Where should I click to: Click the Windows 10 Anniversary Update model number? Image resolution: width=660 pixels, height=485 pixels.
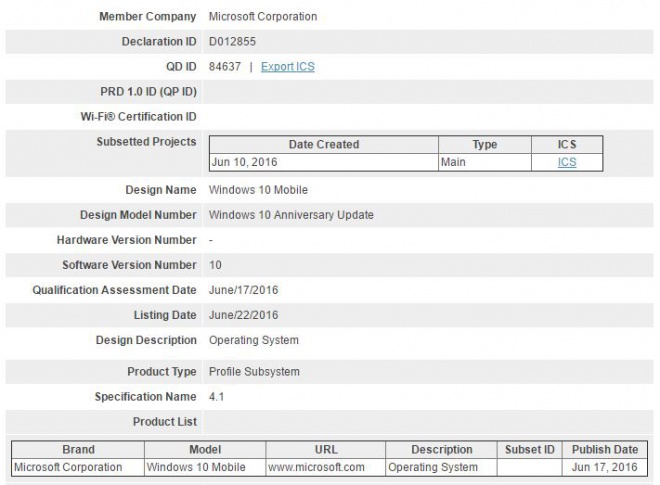(x=291, y=215)
